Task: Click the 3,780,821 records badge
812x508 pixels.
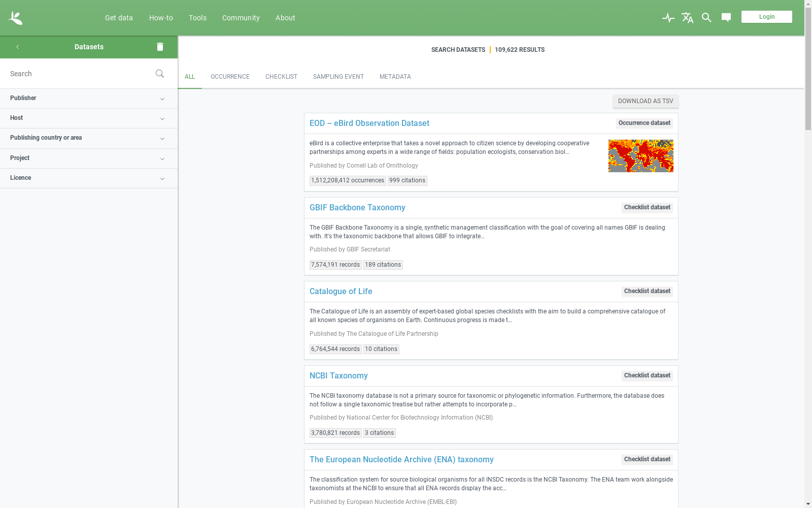Action: (335, 433)
